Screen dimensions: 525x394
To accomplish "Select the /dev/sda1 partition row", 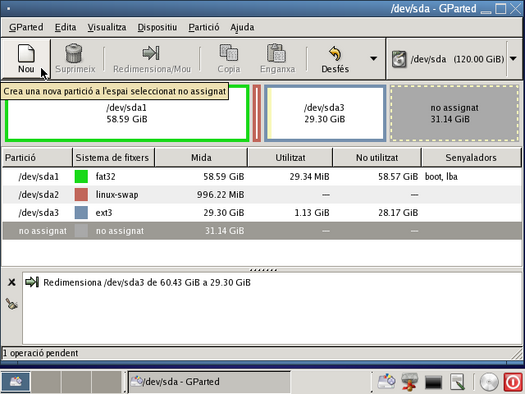I will [x=262, y=176].
